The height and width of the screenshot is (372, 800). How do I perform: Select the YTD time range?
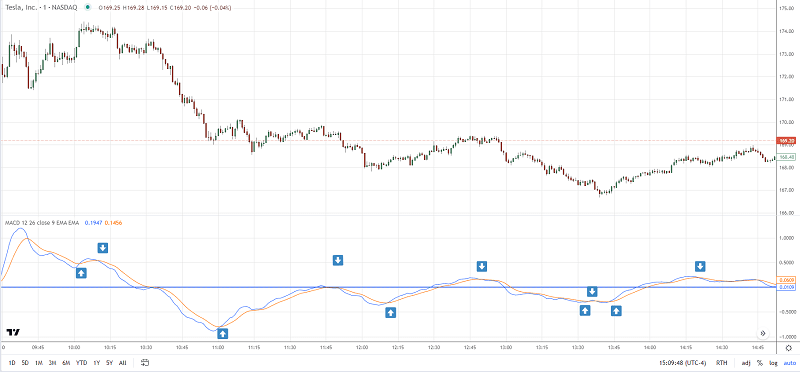(81, 363)
